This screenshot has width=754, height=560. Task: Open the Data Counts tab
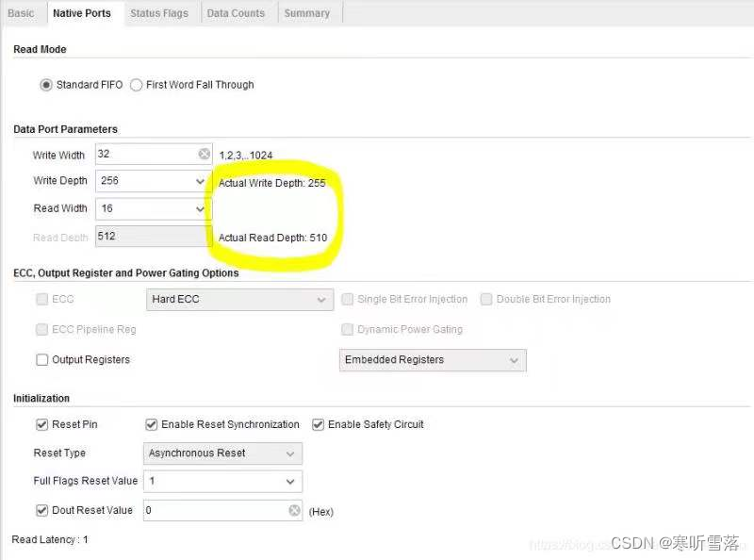[x=236, y=13]
